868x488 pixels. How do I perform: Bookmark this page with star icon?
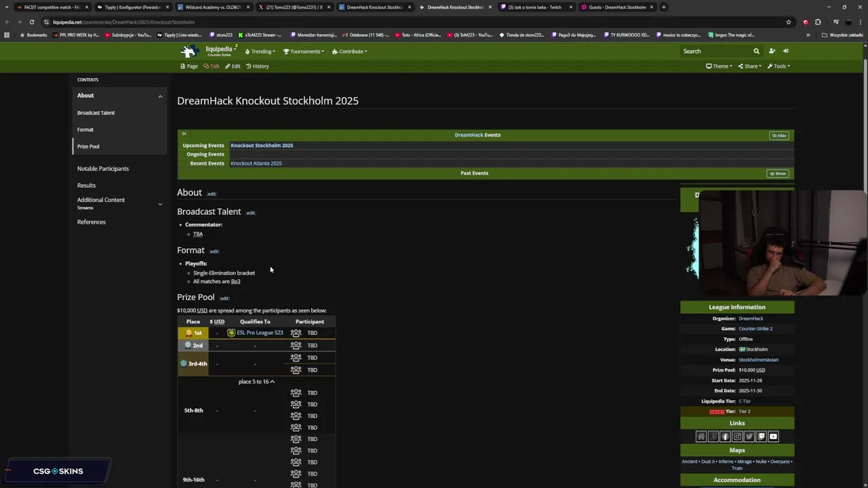click(789, 22)
